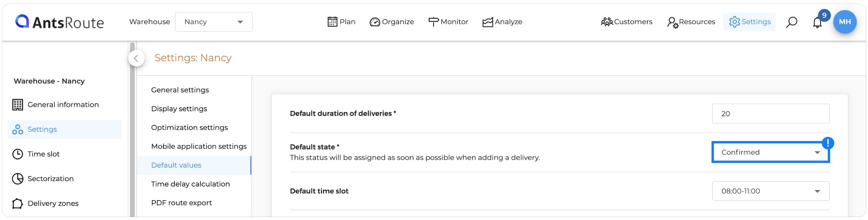
Task: Open the Customers page link
Action: click(627, 22)
